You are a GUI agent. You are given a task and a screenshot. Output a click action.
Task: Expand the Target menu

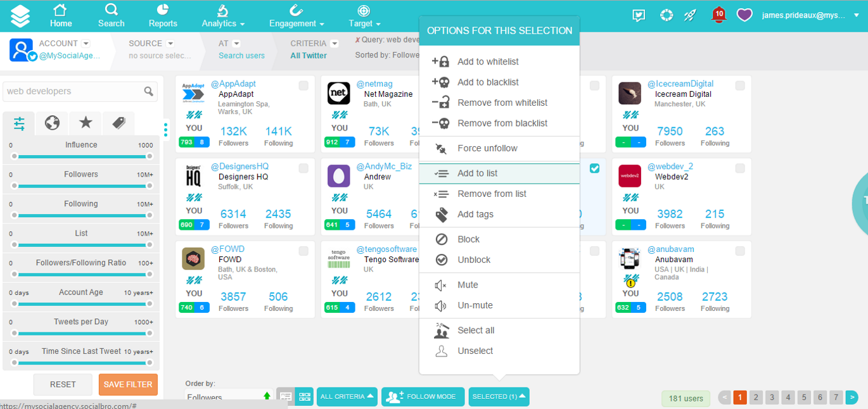point(364,16)
